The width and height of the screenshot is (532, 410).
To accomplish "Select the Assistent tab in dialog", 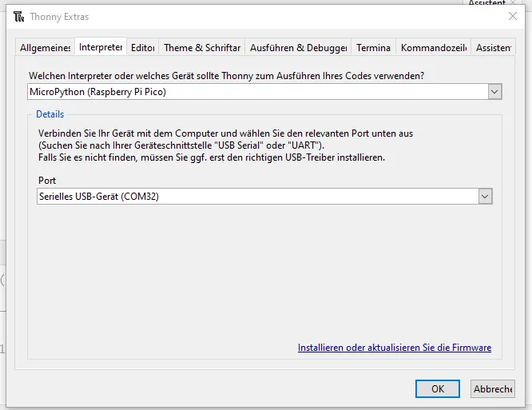I will (493, 48).
